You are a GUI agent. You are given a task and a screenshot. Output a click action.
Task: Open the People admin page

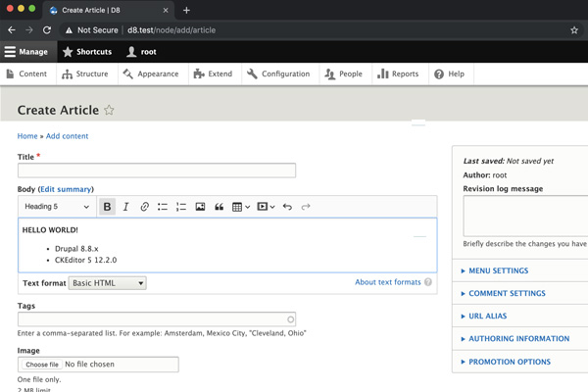(344, 73)
